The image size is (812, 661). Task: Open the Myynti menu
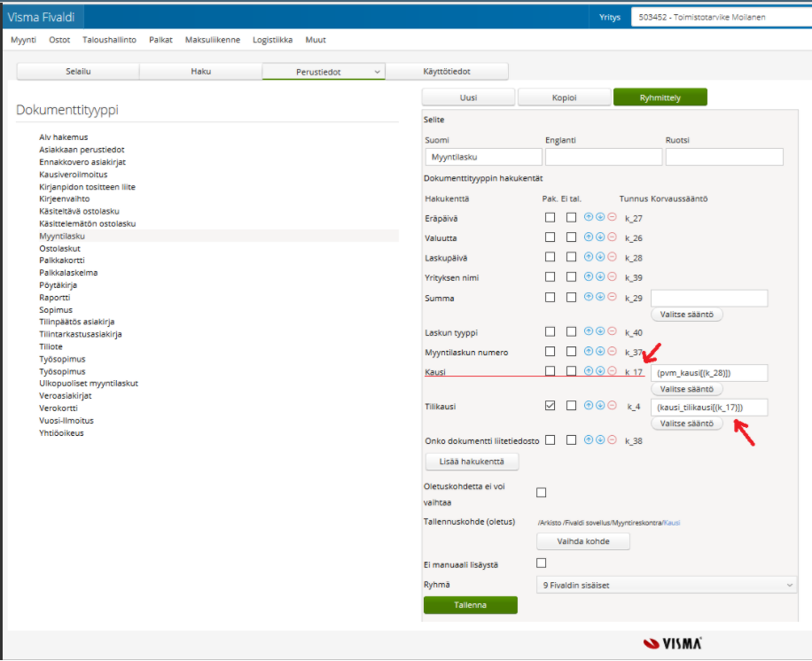(23, 40)
